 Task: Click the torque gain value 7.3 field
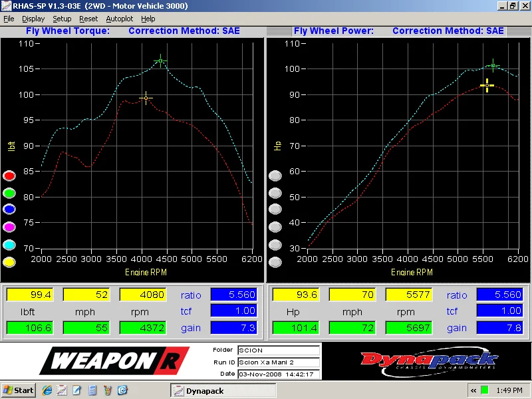click(233, 328)
